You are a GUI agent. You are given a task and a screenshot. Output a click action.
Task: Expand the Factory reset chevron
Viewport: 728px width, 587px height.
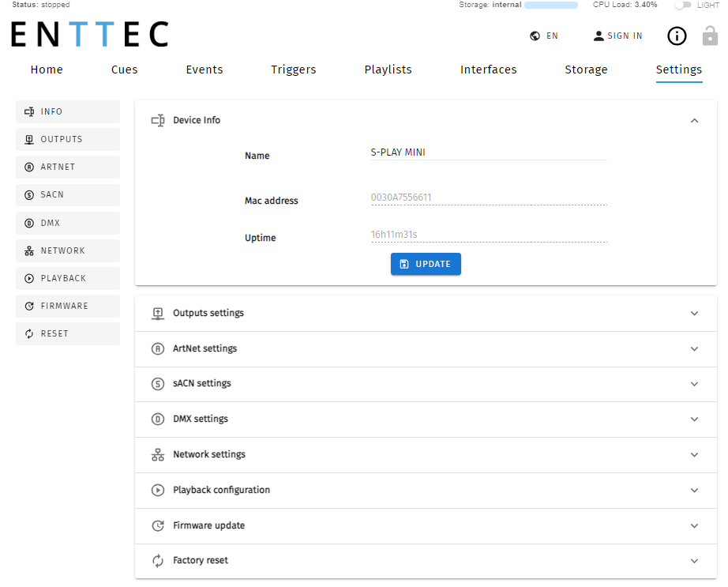[694, 561]
